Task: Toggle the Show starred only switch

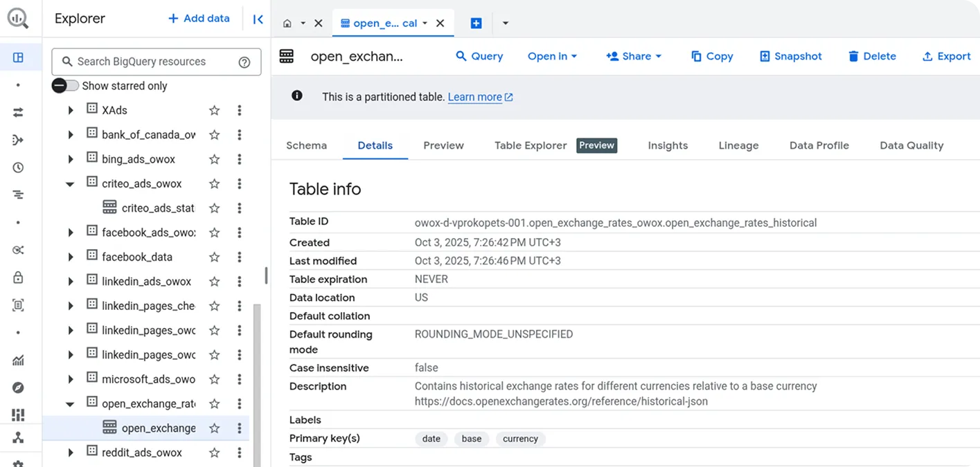Action: 66,86
